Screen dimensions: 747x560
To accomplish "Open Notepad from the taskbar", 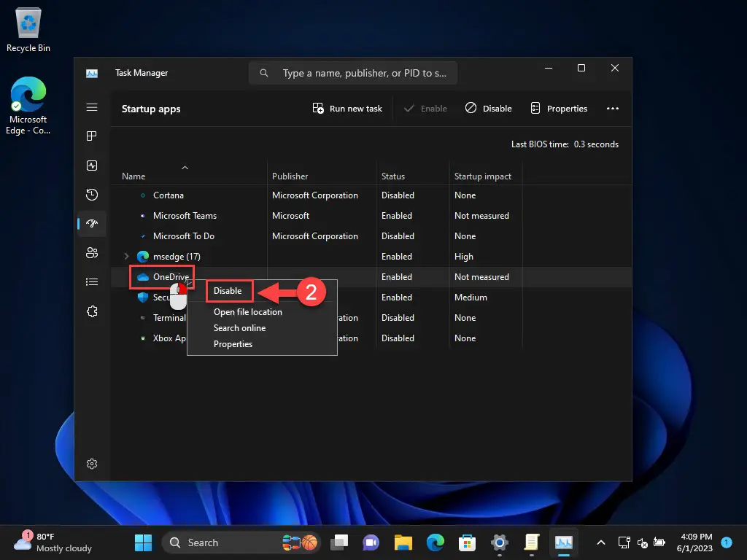I will (x=532, y=542).
